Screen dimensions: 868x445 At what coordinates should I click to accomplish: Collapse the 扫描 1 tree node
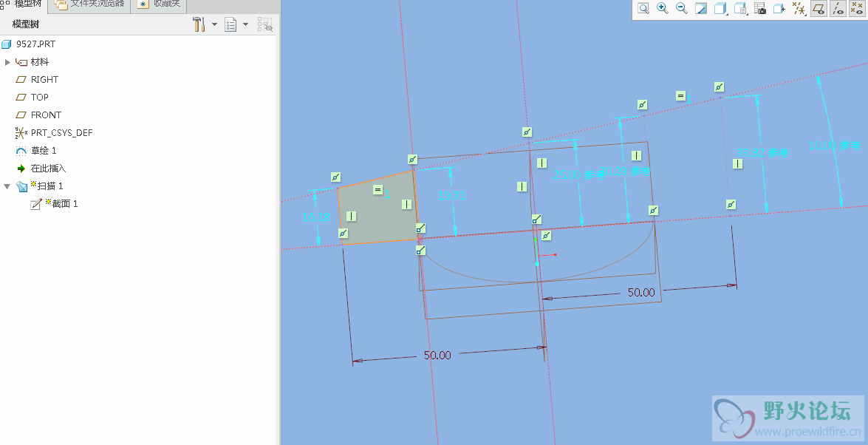(x=7, y=186)
